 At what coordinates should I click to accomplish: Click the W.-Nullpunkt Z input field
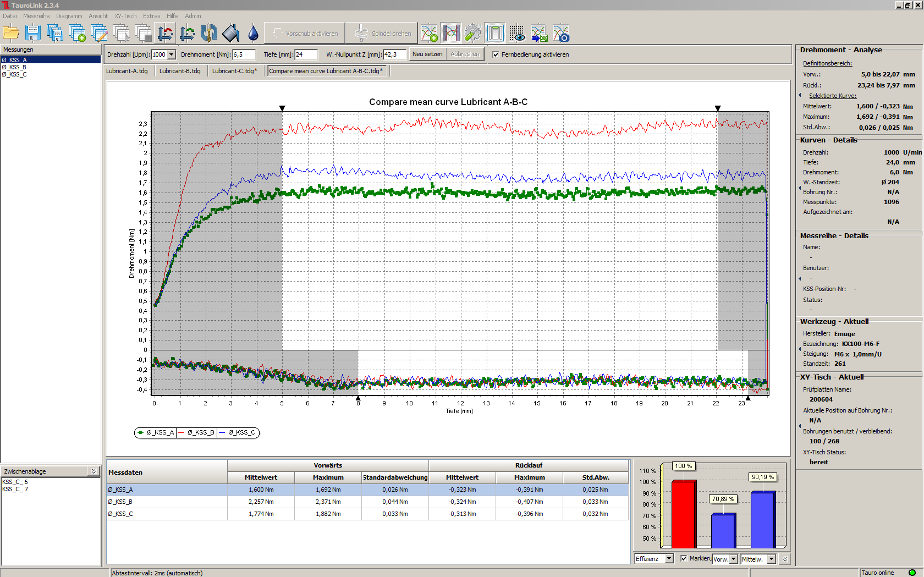(x=394, y=54)
